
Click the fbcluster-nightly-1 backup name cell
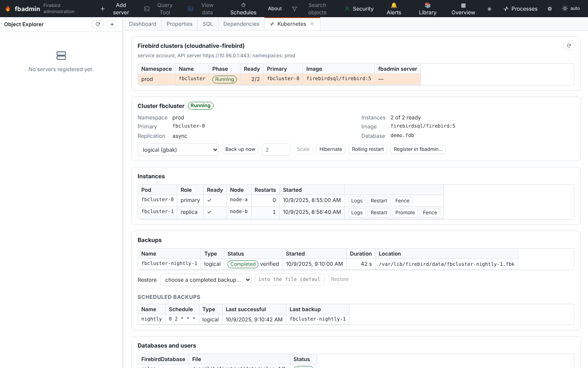click(x=169, y=264)
